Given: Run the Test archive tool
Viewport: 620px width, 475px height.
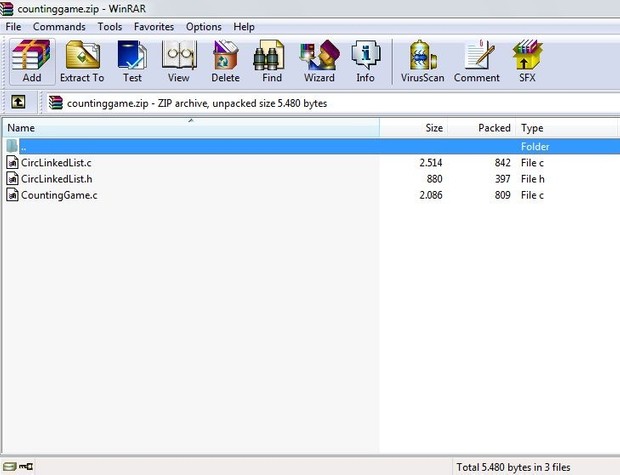Looking at the screenshot, I should [x=132, y=61].
